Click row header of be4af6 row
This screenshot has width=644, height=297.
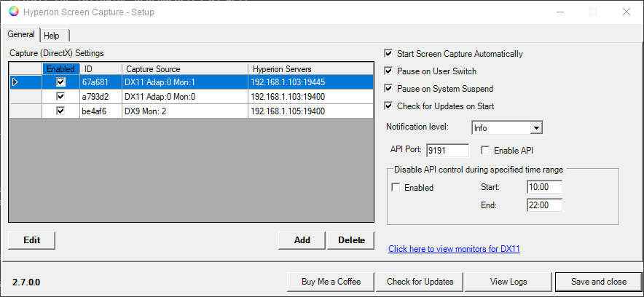point(25,111)
